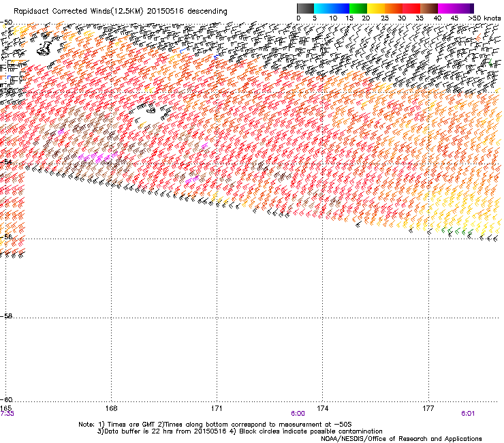Viewport: 504px width, 443px height.
Task: Click the purple "7:35" time label
Action: click(7, 414)
